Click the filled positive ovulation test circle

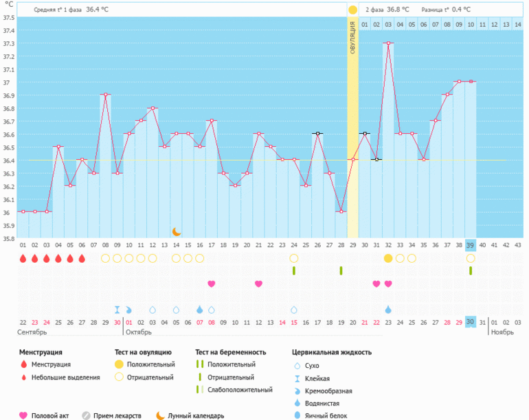pos(388,259)
